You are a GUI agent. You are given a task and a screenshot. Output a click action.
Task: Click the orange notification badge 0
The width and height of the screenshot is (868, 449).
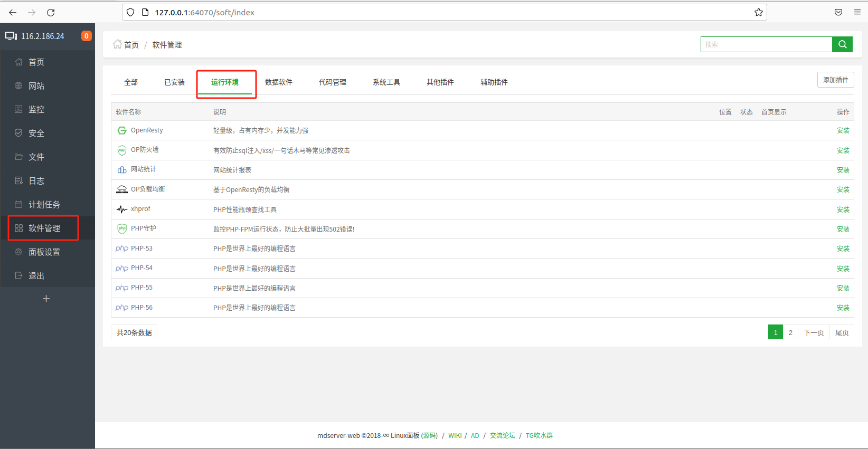click(86, 36)
